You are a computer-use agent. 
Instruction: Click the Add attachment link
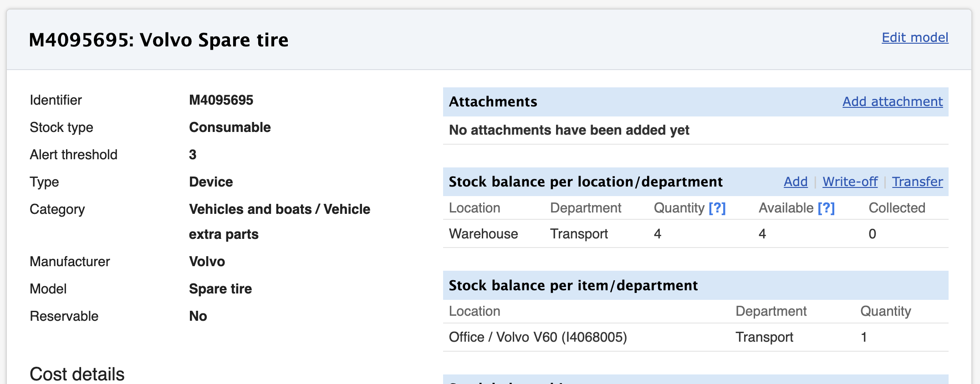[892, 101]
